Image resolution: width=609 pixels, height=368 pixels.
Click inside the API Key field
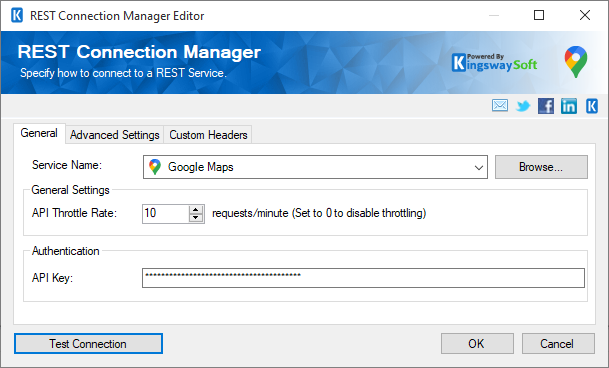363,278
